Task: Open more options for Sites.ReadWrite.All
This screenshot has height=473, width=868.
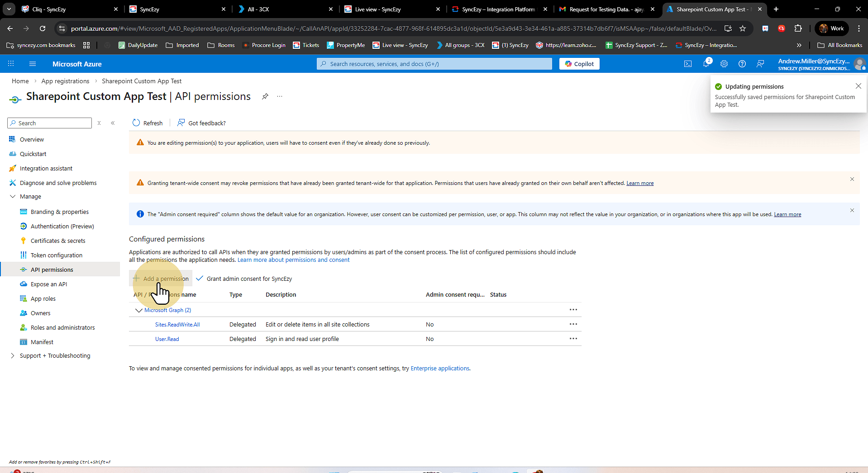Action: tap(573, 324)
